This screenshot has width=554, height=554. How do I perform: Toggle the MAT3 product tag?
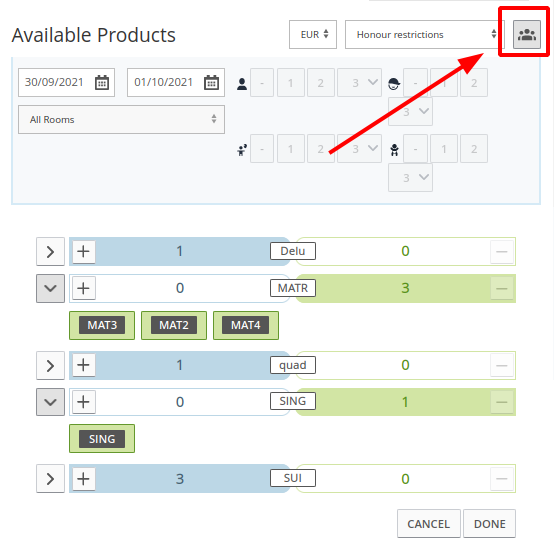tap(102, 325)
